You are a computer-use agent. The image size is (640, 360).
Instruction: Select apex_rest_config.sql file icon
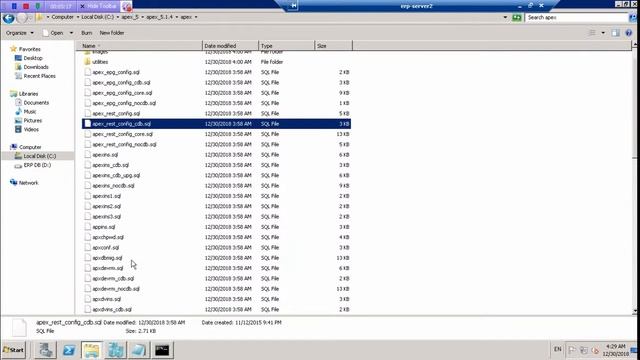(87, 113)
